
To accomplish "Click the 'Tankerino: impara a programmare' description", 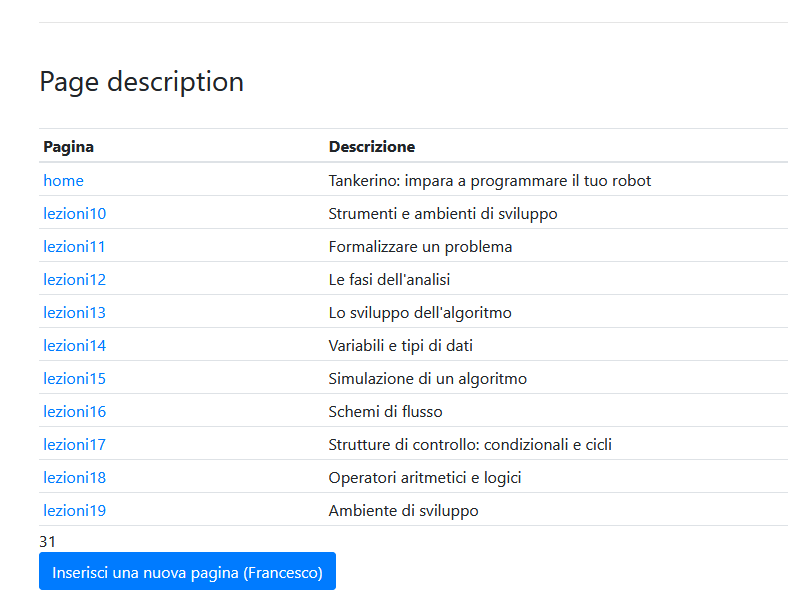I will 489,181.
